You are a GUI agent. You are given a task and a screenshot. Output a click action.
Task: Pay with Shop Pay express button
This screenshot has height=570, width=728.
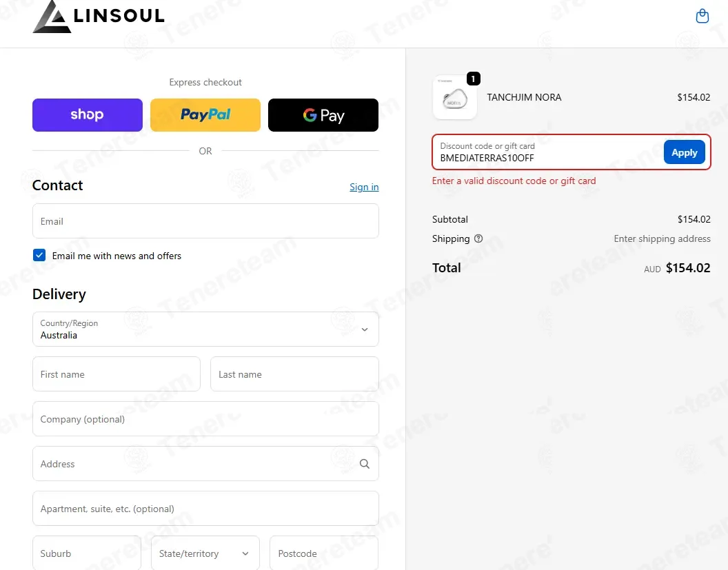pos(88,114)
